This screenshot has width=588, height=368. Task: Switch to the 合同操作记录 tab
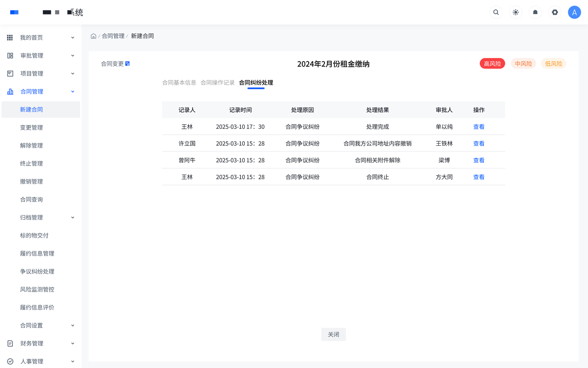coord(218,83)
